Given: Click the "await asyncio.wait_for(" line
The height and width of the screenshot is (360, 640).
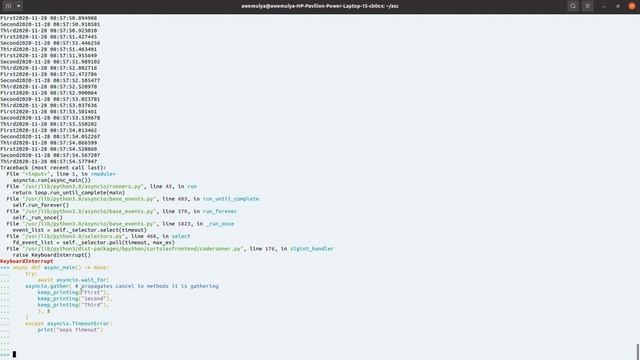Looking at the screenshot, I should pos(73,280).
